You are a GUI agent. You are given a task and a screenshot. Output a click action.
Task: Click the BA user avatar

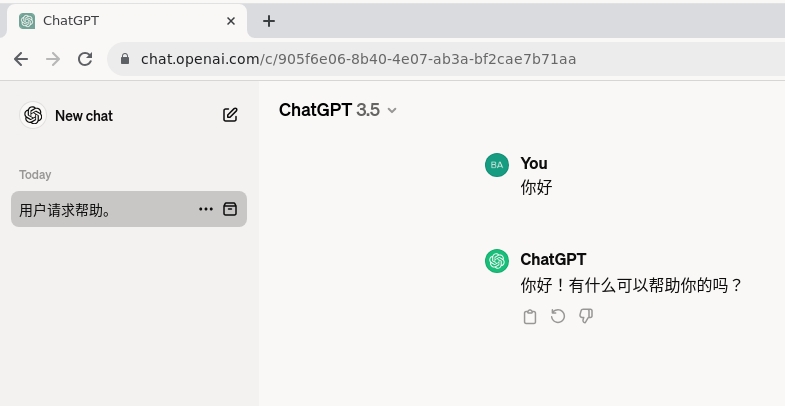tap(497, 165)
